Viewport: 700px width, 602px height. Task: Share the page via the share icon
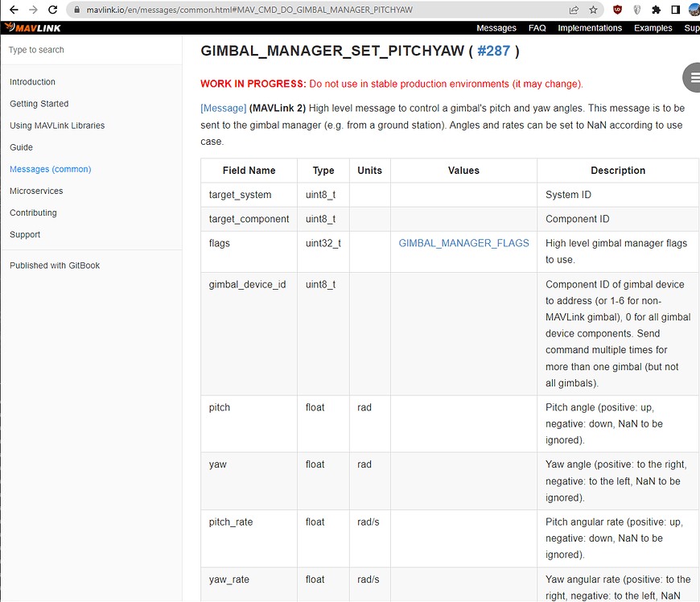(x=573, y=10)
